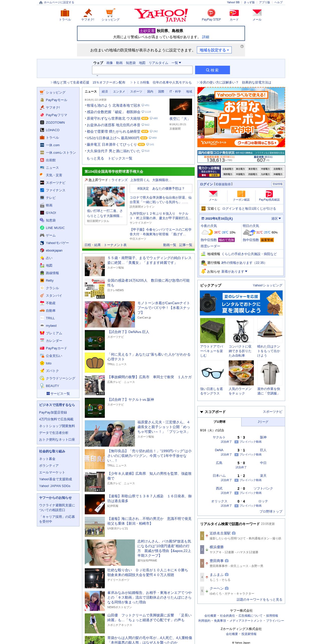Open LINE MUSIC in the sidebar
The height and width of the screenshot is (644, 322).
point(55,228)
